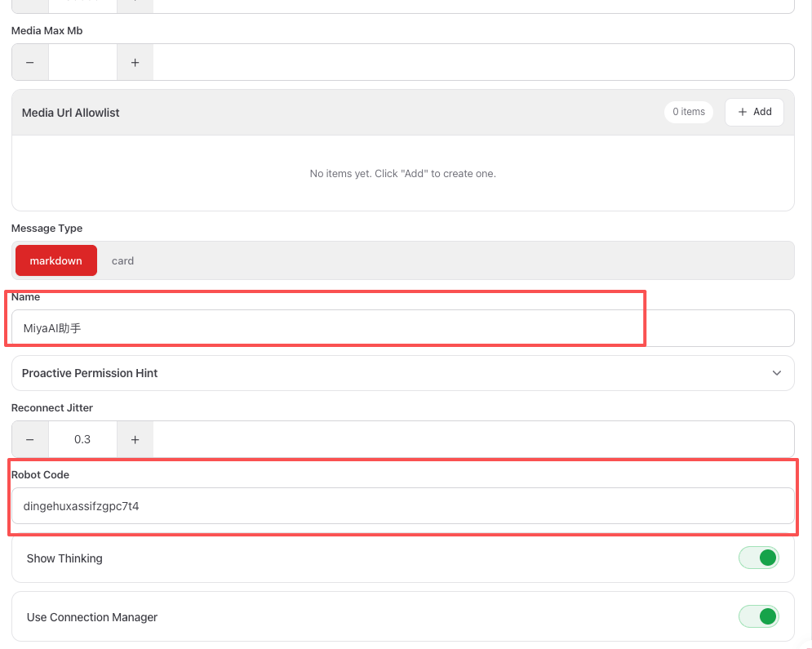
Task: Click the Media Max Mb value field
Action: 83,62
